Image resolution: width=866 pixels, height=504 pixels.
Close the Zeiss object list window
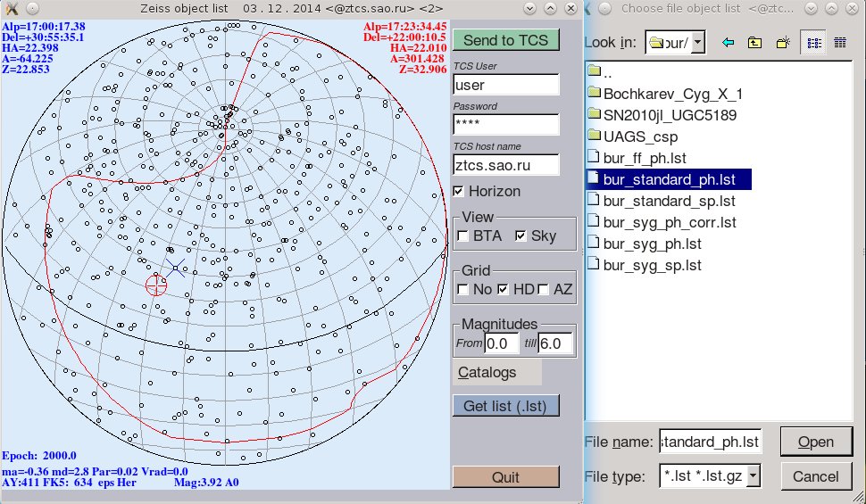[570, 8]
